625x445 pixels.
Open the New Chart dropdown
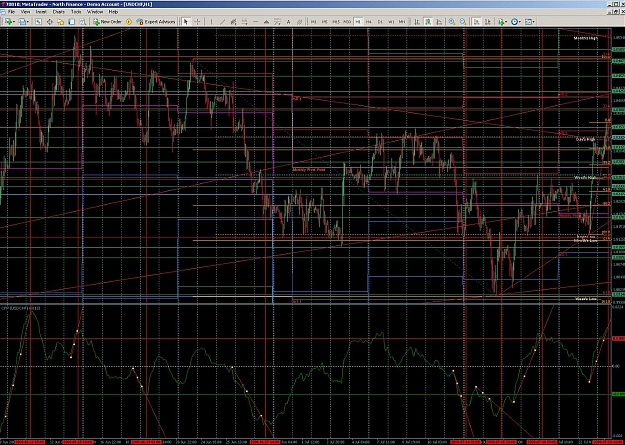pos(10,22)
